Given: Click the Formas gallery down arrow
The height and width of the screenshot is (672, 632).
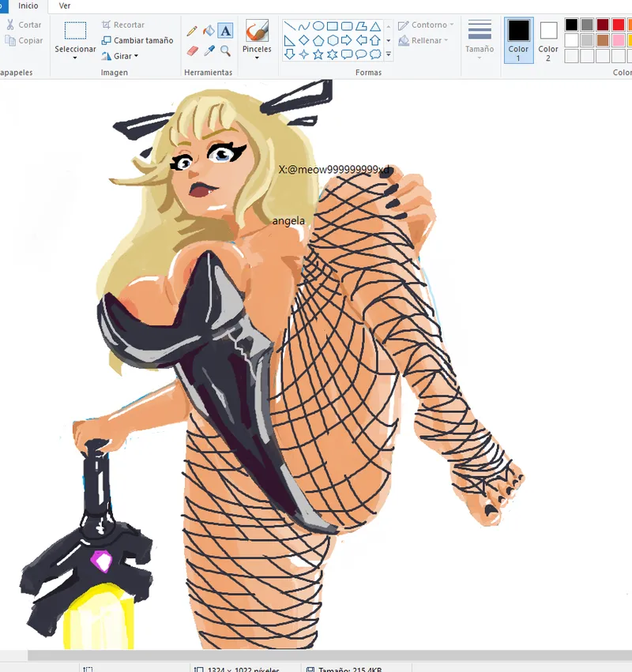Looking at the screenshot, I should pyautogui.click(x=389, y=41).
